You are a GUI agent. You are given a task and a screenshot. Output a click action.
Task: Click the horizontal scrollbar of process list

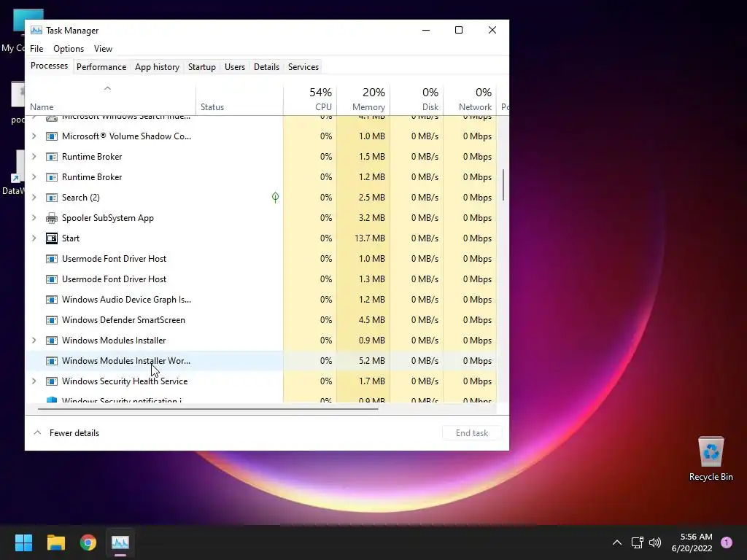pyautogui.click(x=208, y=408)
